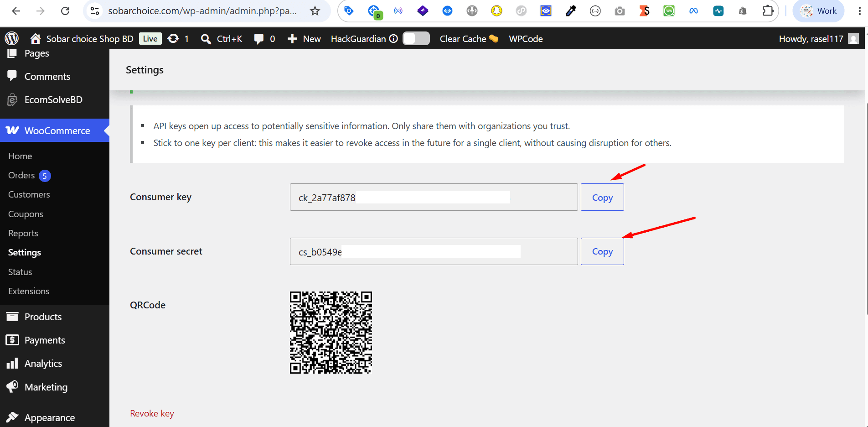Click the address bar URL

point(202,11)
